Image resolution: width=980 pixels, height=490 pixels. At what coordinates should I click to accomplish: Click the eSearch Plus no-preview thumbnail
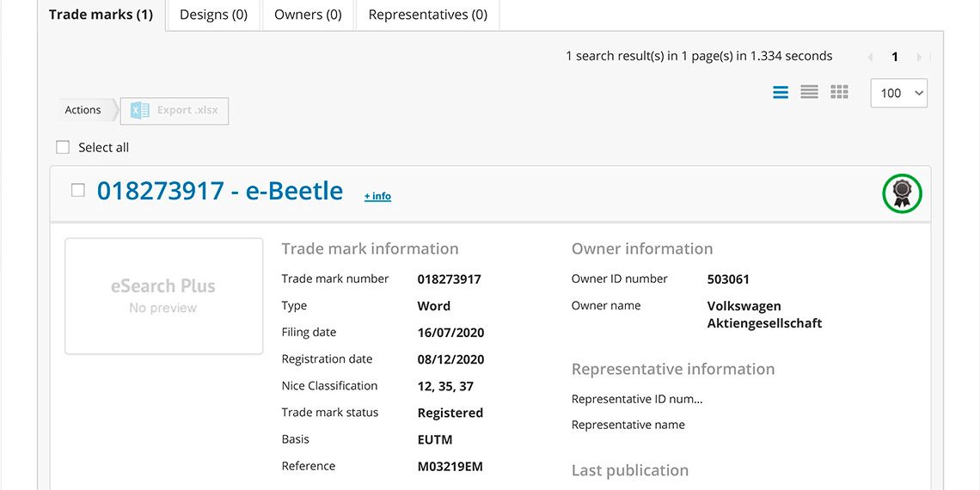tap(163, 296)
